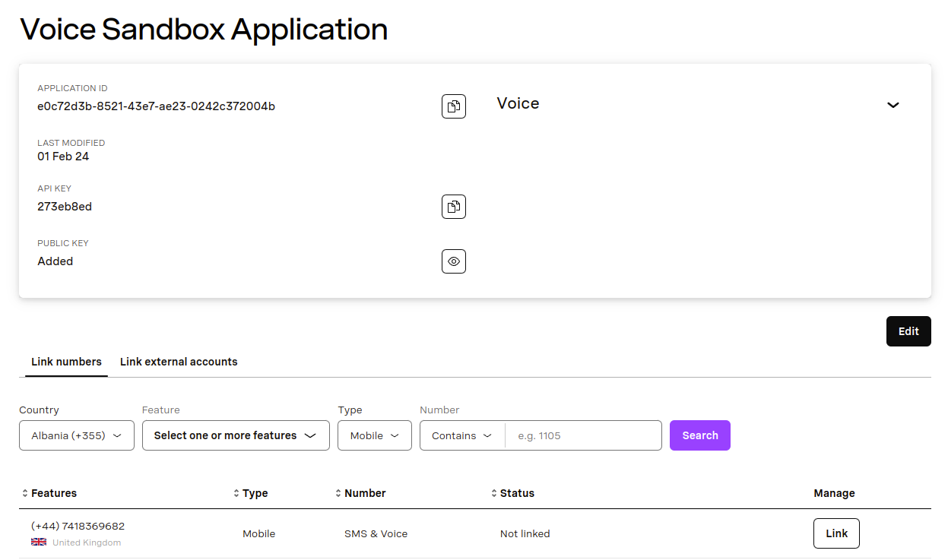948x560 pixels.
Task: Copy the API key using the copy icon
Action: [x=453, y=206]
